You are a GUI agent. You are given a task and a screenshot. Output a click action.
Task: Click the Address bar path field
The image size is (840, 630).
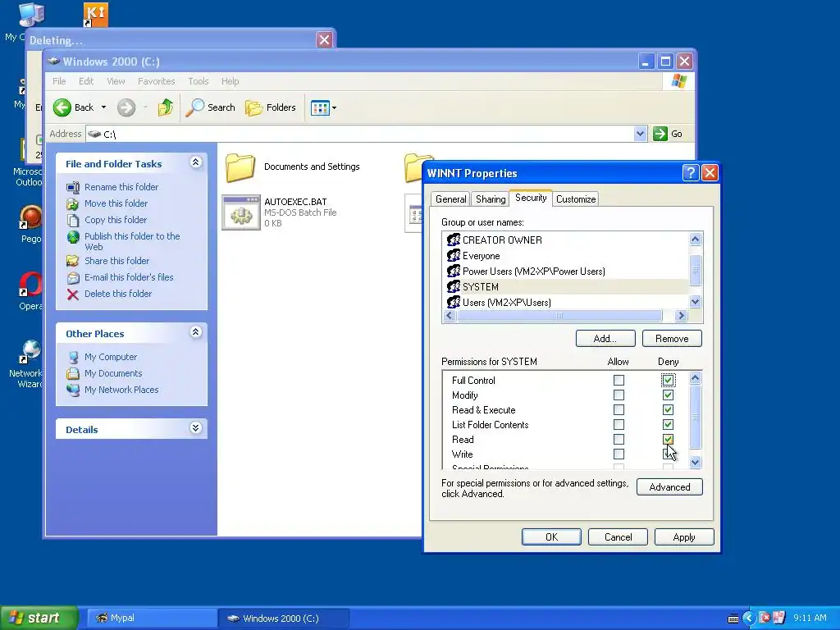coord(359,134)
